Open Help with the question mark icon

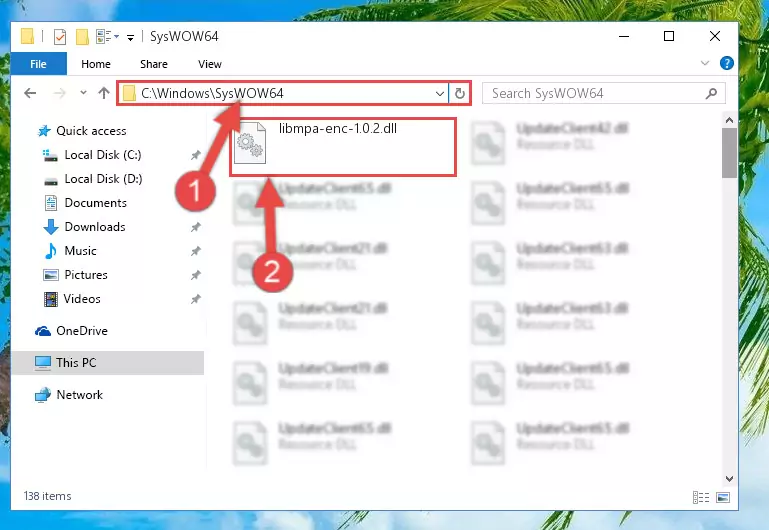pyautogui.click(x=726, y=63)
